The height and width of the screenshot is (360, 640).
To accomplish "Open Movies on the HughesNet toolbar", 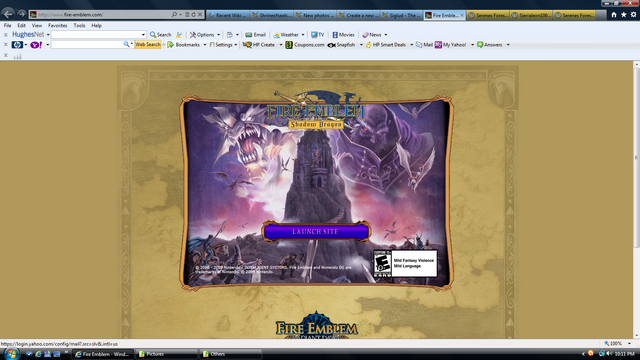I will pos(343,35).
